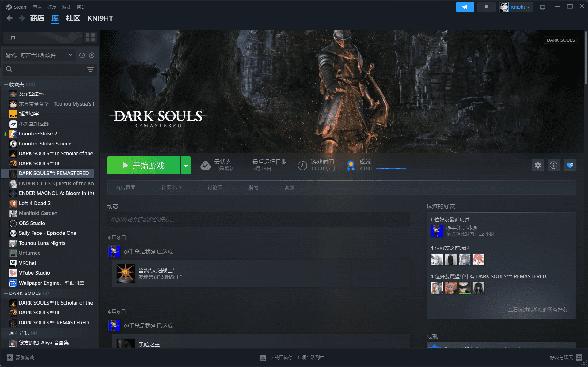Open play button options dropdown arrow
Image resolution: width=588 pixels, height=367 pixels.
point(186,165)
